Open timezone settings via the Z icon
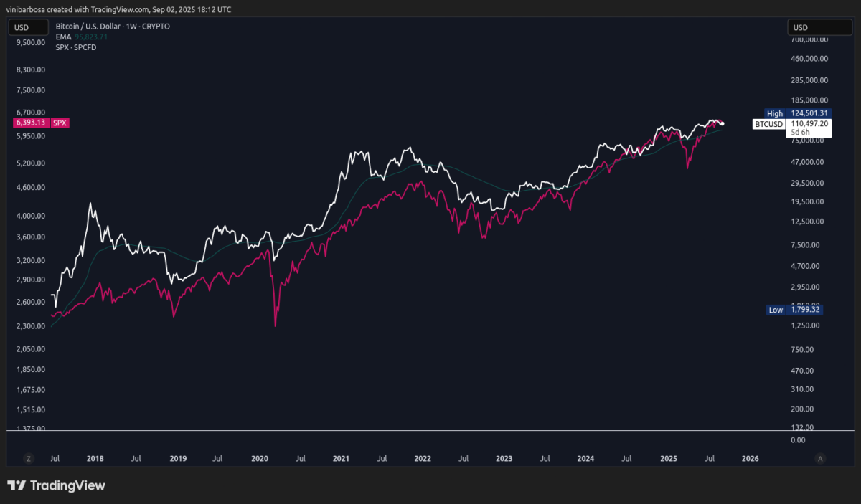This screenshot has height=504, width=861. [27, 458]
